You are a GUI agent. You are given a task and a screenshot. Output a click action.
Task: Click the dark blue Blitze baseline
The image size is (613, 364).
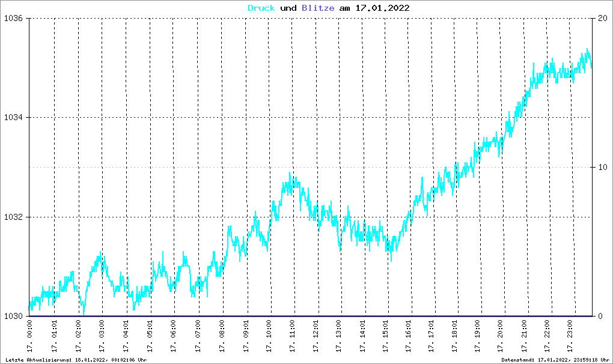coord(311,316)
